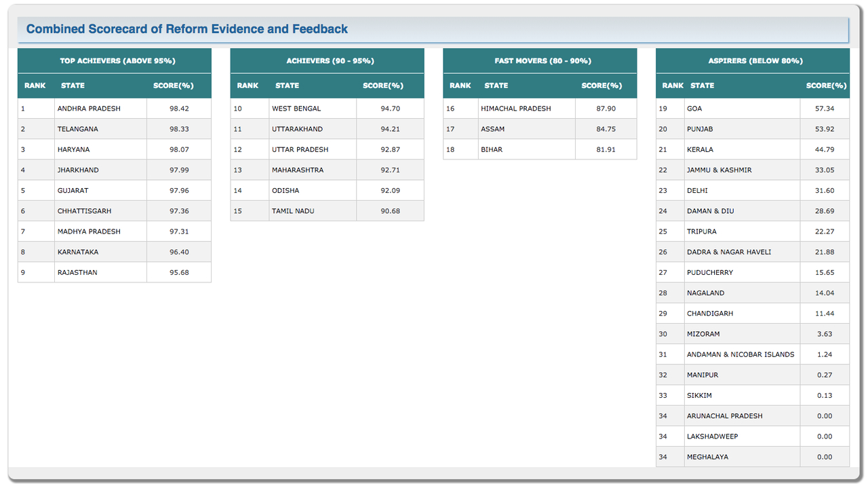Click the 98.42 score value
Viewport: 868px width, 484px height.
tap(179, 109)
